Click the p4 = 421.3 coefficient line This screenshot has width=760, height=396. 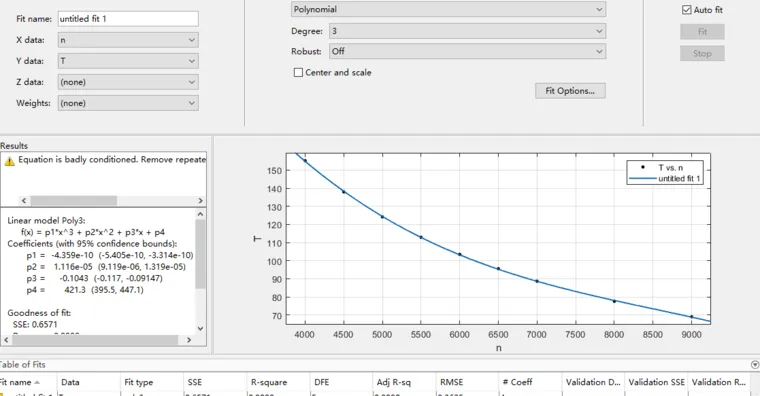85,290
